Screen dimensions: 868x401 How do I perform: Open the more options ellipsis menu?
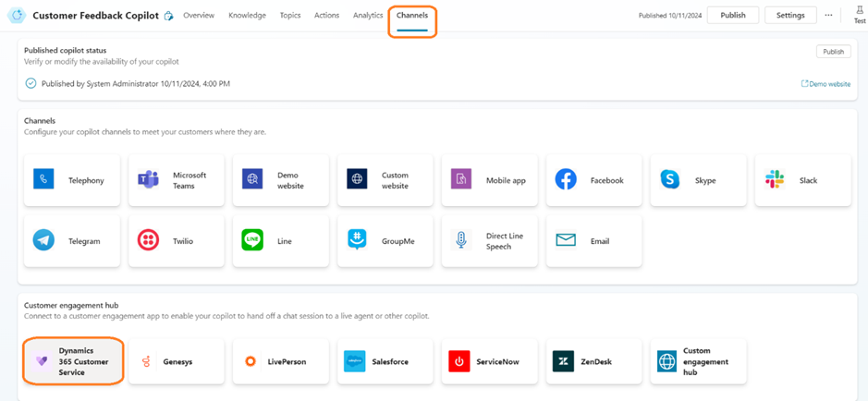click(828, 16)
